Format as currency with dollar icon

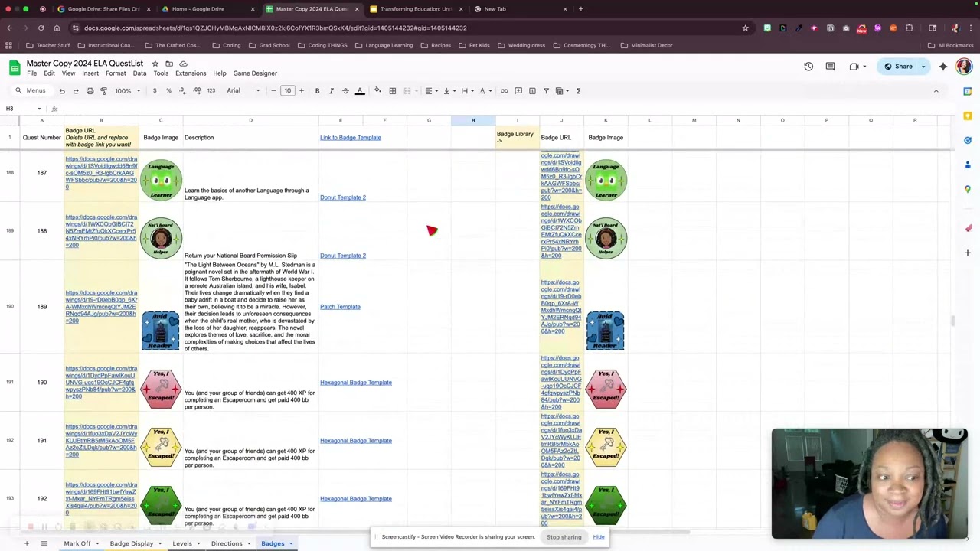click(155, 90)
